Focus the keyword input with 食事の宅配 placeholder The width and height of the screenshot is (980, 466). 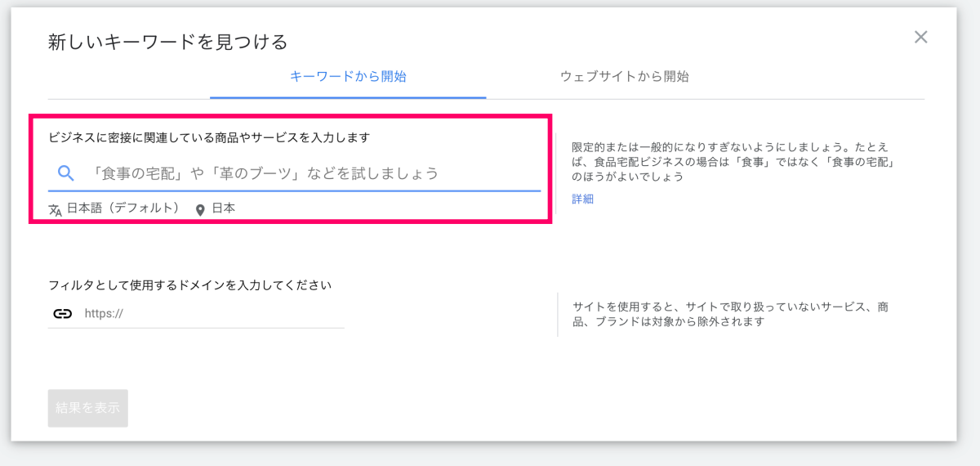(x=310, y=173)
